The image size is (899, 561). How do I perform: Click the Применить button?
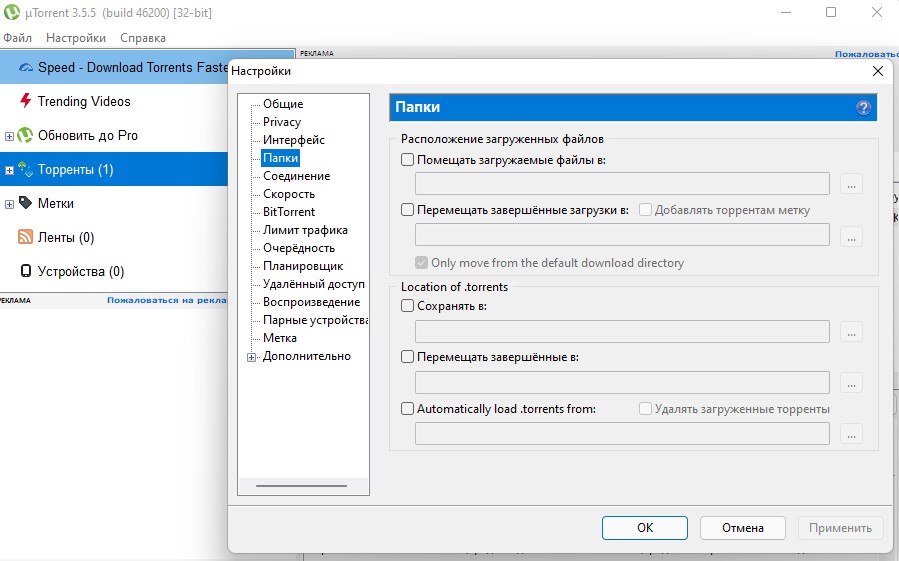840,528
